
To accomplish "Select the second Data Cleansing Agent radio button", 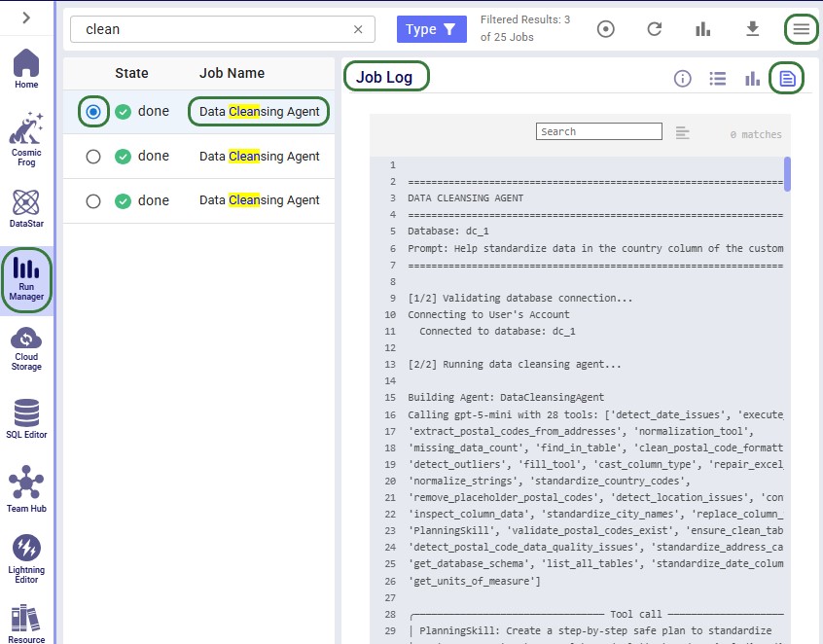I will coord(93,157).
